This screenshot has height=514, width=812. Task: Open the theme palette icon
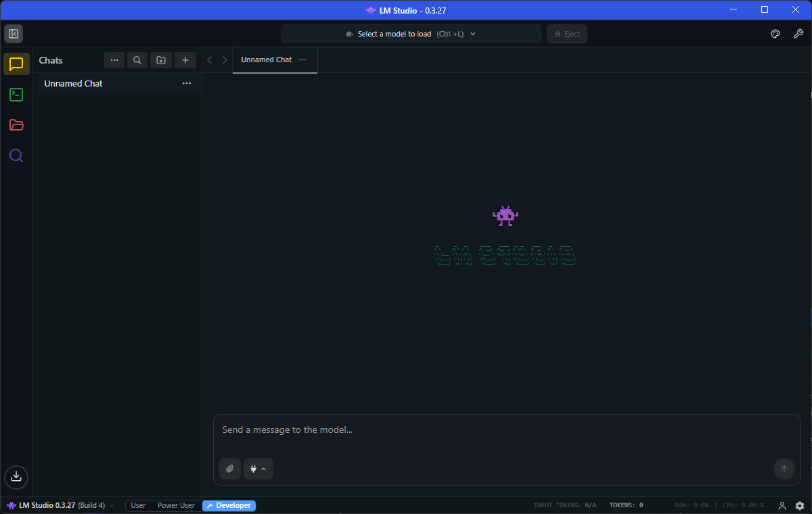pos(775,34)
